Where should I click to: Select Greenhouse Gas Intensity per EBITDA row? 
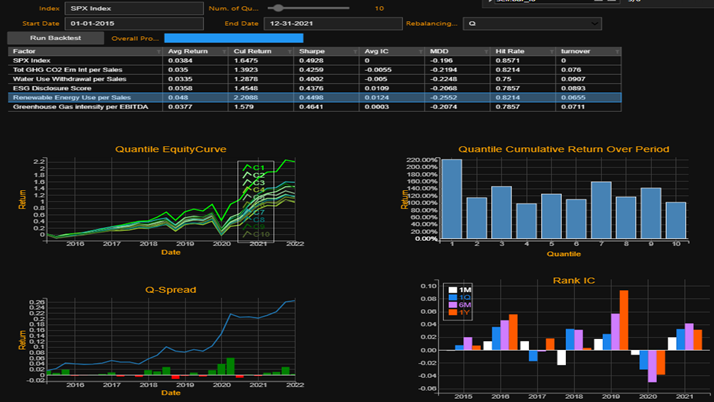[85, 107]
